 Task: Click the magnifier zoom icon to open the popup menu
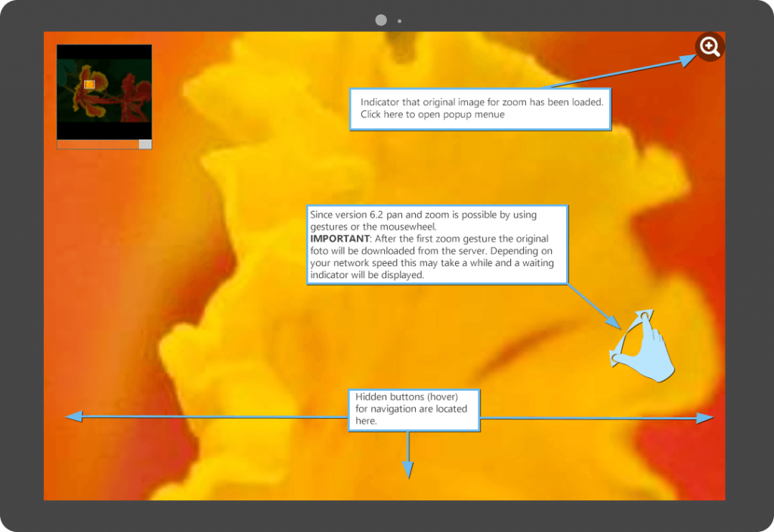710,47
